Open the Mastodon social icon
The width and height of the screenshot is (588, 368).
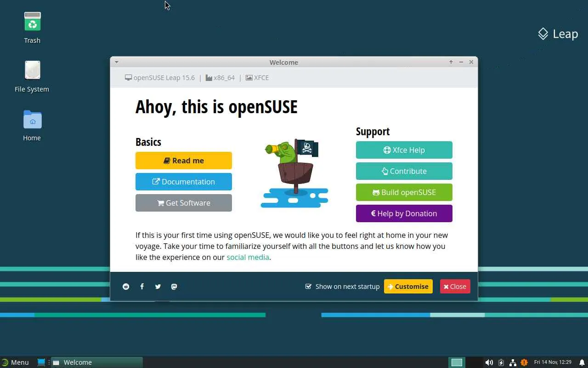[174, 287]
